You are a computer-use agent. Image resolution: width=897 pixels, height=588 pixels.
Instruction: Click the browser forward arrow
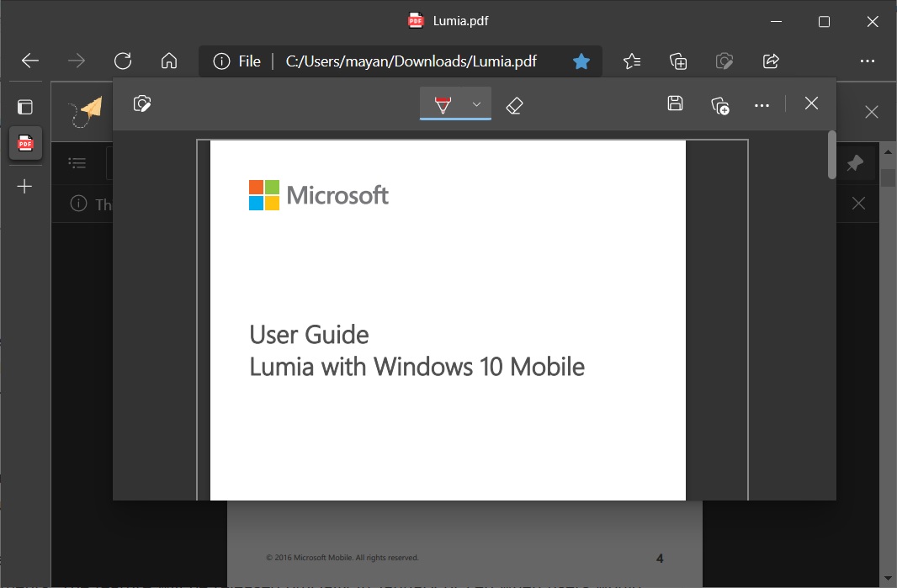coord(76,61)
